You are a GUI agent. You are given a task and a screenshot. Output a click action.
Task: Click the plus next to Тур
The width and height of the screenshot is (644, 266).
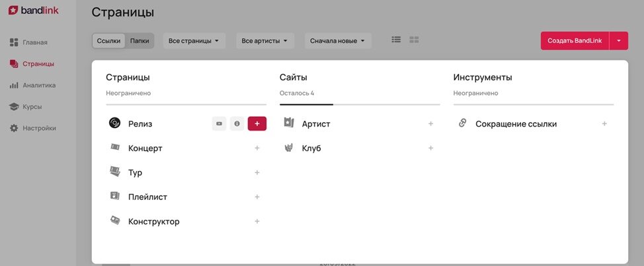pos(257,172)
